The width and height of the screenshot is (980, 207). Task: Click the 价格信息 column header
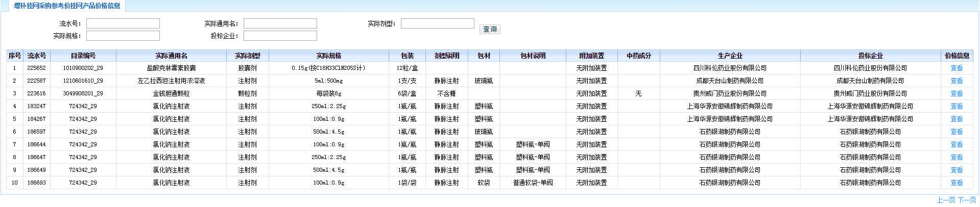pos(957,56)
